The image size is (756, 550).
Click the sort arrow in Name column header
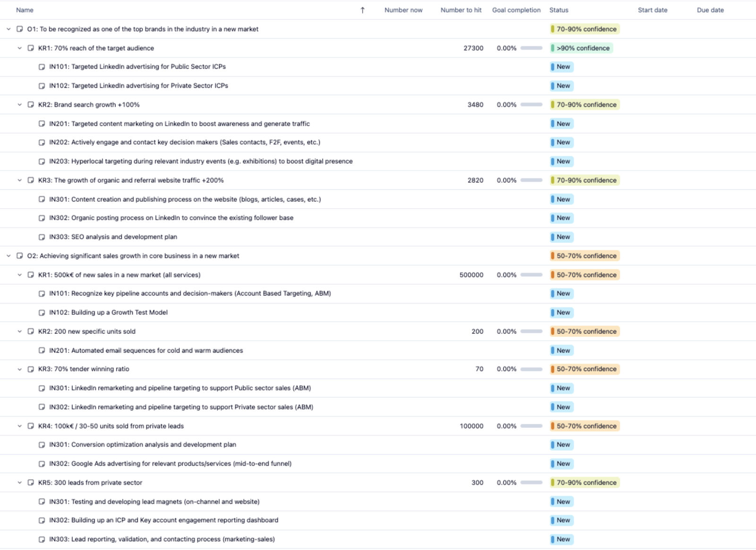pos(362,10)
